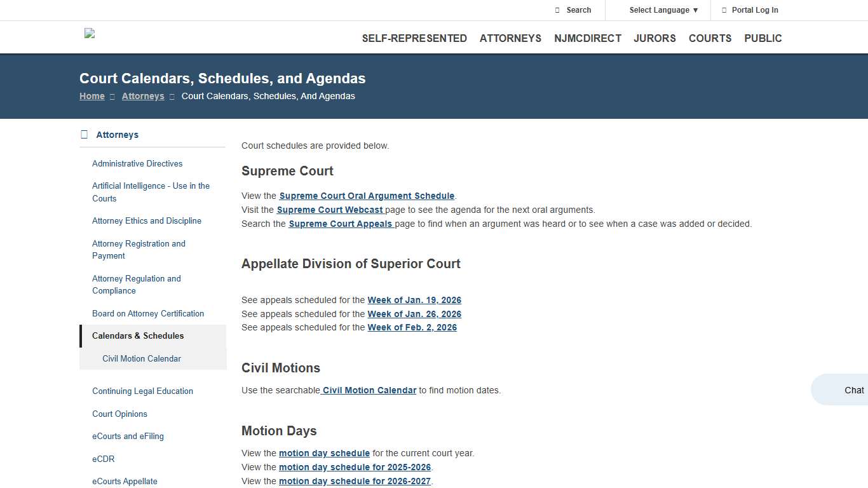Open the Select Language dropdown

pyautogui.click(x=659, y=10)
